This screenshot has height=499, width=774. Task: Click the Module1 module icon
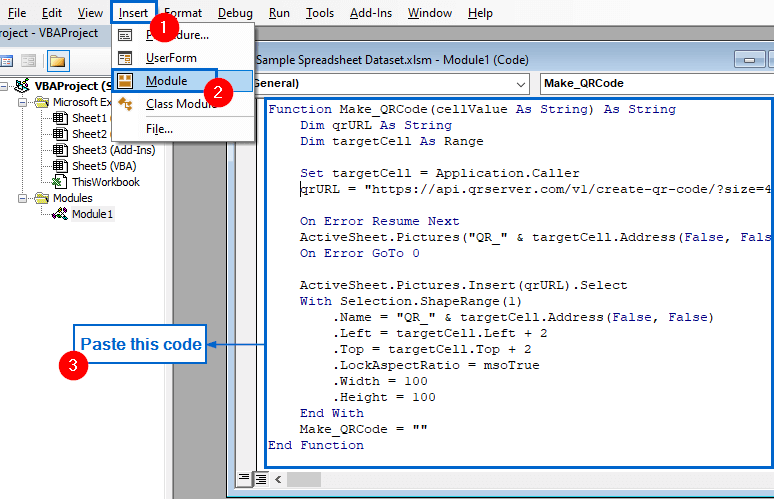click(60, 214)
